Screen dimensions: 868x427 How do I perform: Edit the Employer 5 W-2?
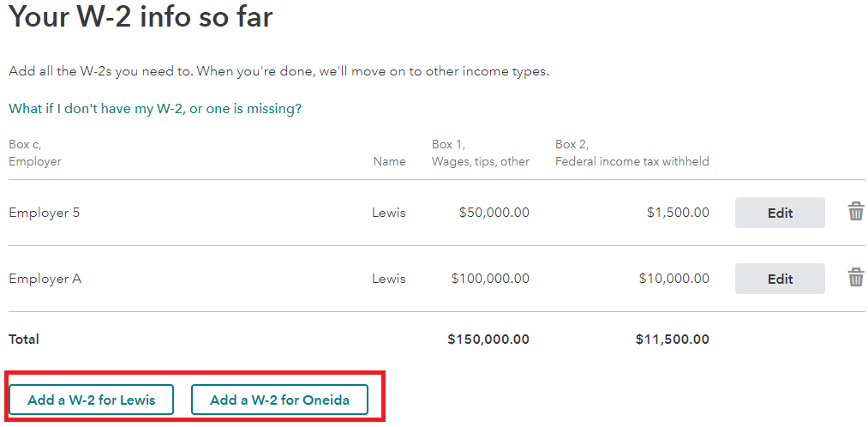tap(780, 213)
